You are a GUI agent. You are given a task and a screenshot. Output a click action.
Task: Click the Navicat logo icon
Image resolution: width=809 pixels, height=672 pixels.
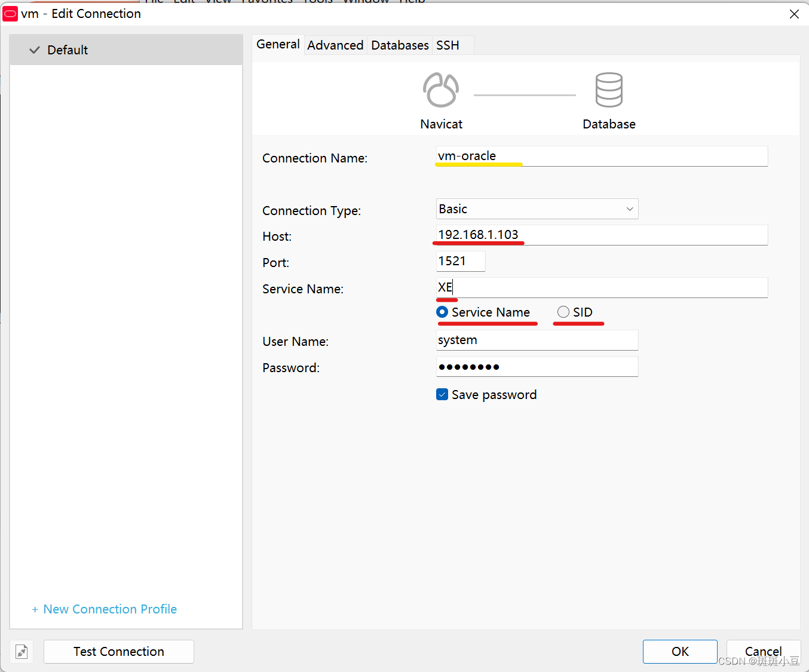441,90
